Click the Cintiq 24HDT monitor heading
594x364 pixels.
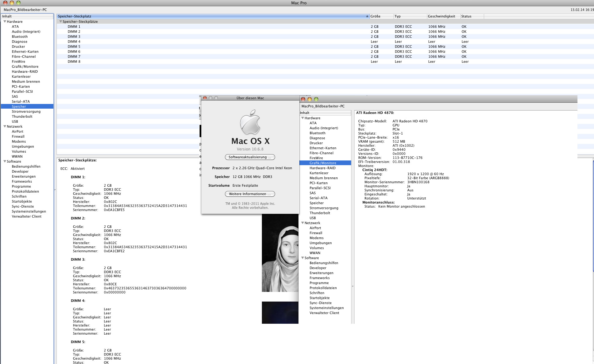pyautogui.click(x=375, y=170)
